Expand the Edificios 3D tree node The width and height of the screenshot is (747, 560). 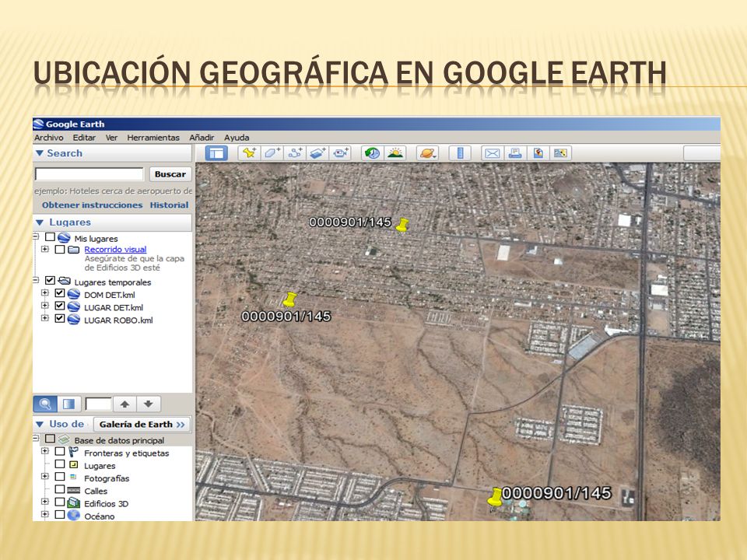45,501
